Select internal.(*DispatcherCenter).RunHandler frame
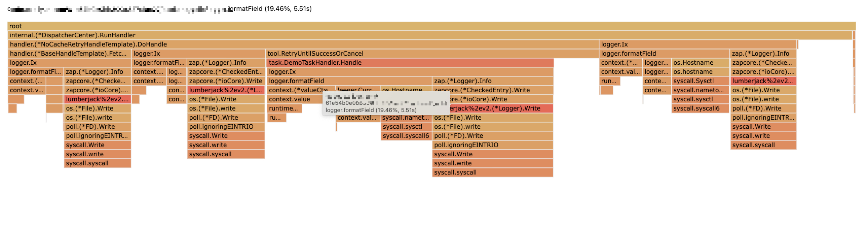The width and height of the screenshot is (868, 236). [x=430, y=35]
